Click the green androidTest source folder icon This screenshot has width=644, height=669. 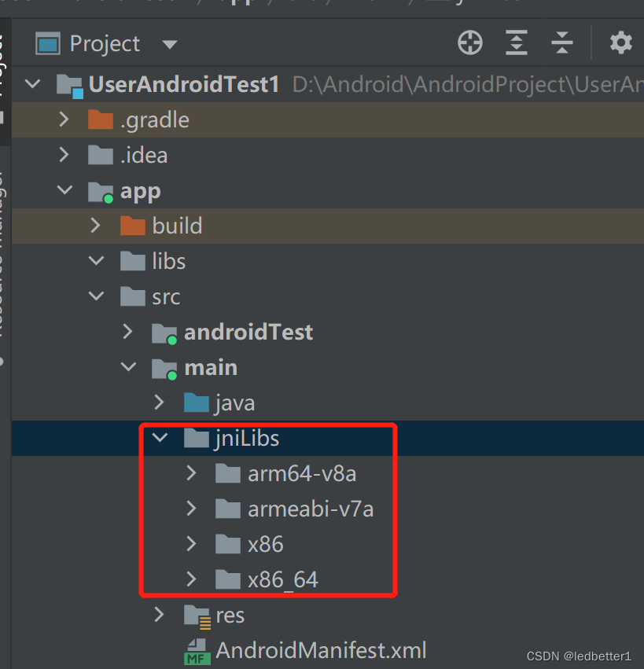pos(163,332)
